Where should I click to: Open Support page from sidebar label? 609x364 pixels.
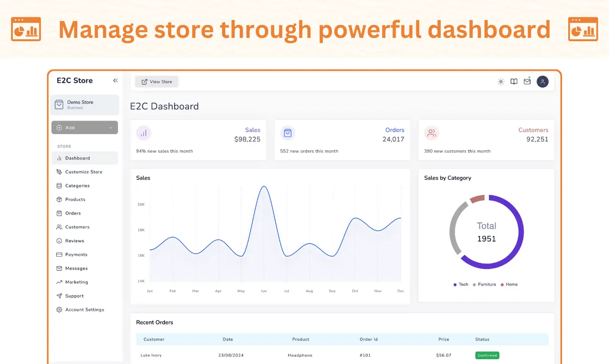[74, 296]
